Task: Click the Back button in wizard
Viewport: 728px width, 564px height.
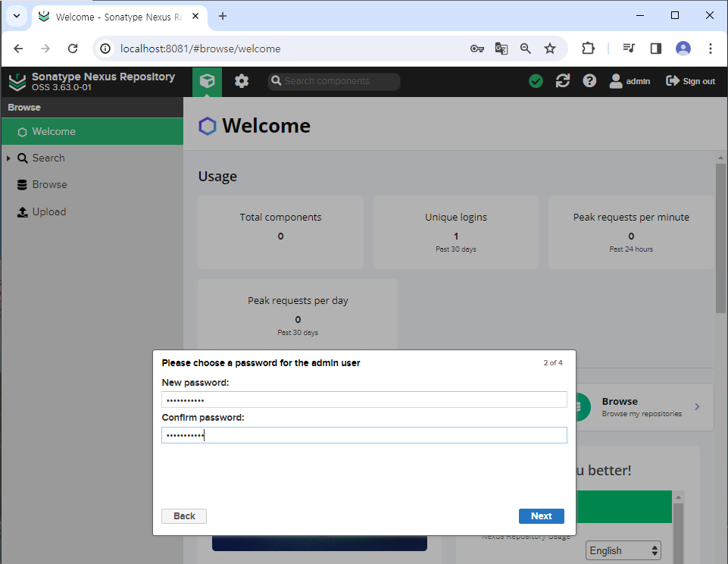Action: pyautogui.click(x=184, y=516)
